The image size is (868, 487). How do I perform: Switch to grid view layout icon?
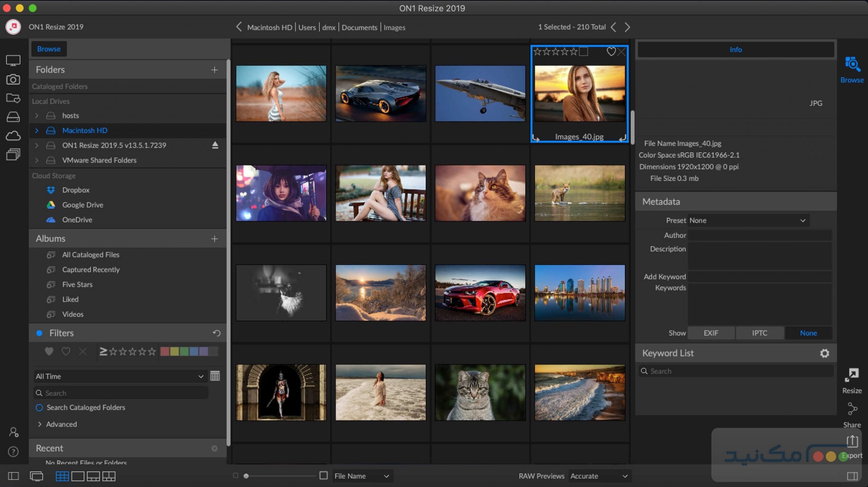pyautogui.click(x=62, y=476)
